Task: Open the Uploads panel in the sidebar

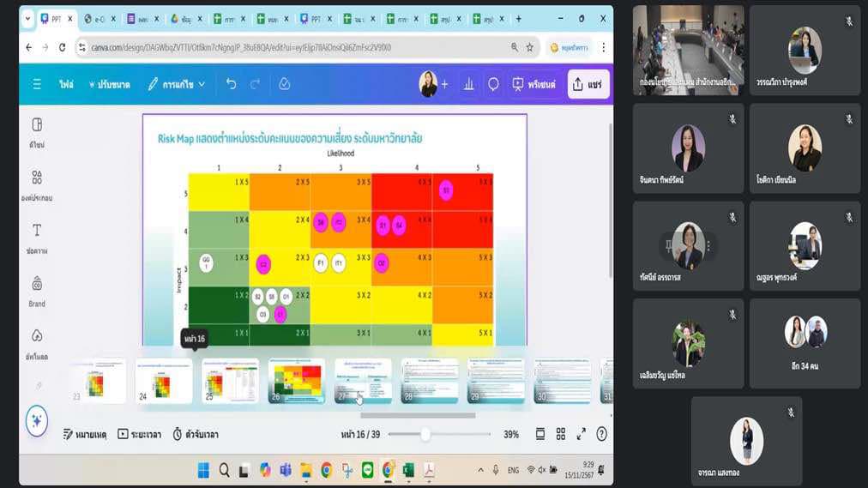Action: [x=37, y=342]
